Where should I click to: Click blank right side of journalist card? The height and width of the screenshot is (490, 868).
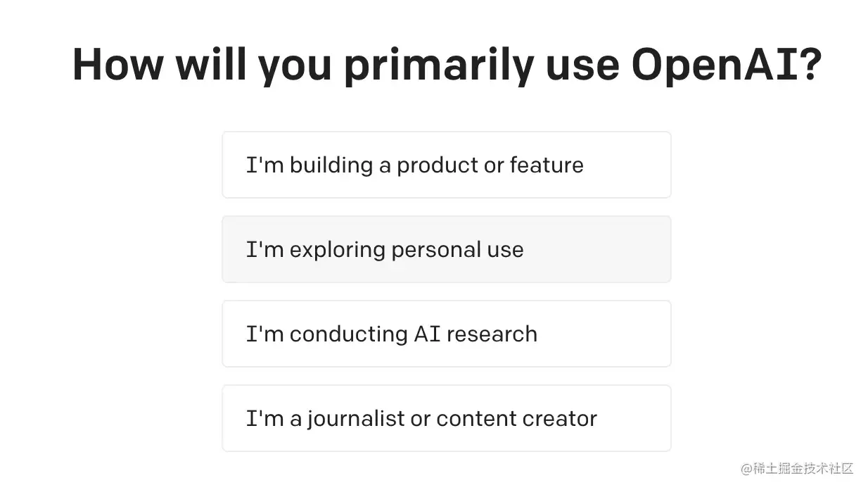(633, 418)
